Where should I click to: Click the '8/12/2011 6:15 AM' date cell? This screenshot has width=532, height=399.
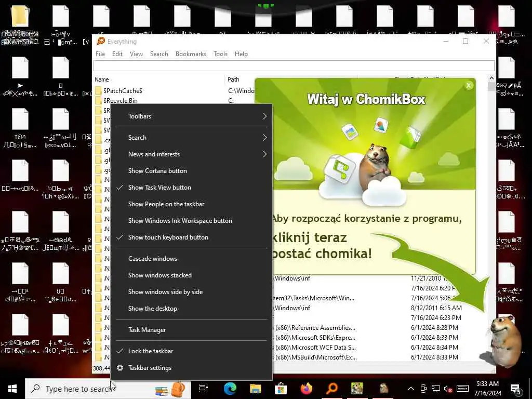click(x=436, y=308)
